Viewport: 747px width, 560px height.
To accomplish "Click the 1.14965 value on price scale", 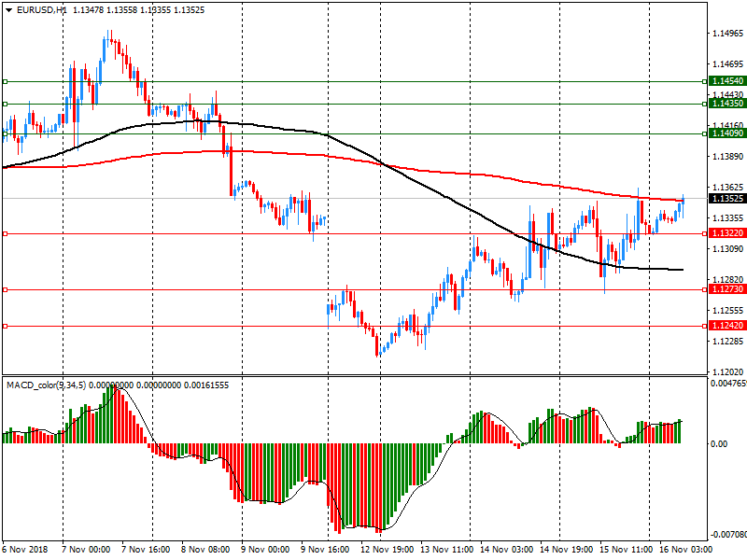I will coord(726,34).
